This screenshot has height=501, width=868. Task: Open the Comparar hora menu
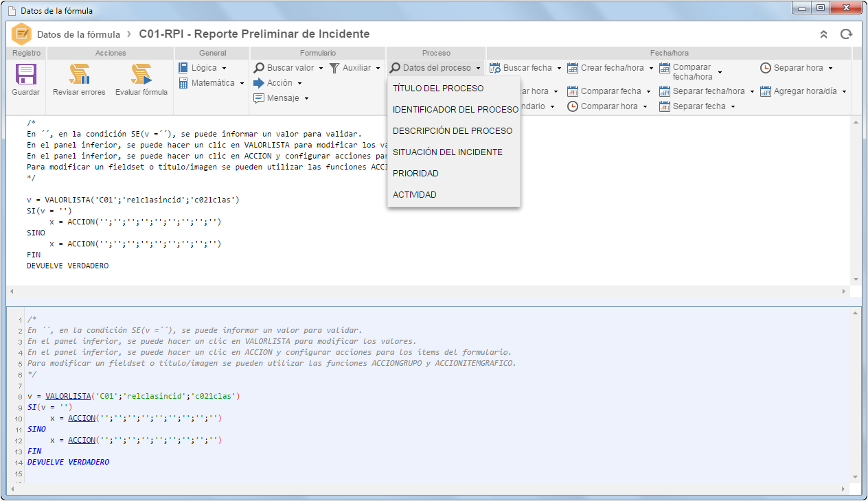click(606, 106)
